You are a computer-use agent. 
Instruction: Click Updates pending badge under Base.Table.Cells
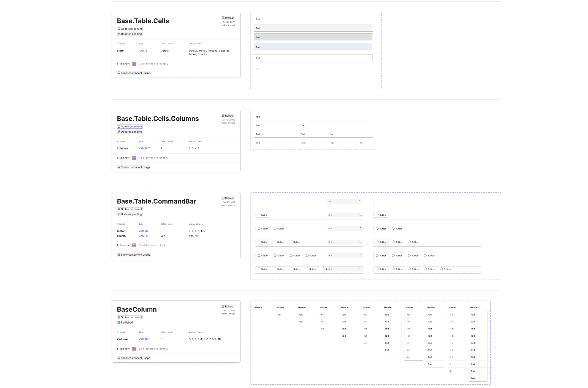coord(130,34)
